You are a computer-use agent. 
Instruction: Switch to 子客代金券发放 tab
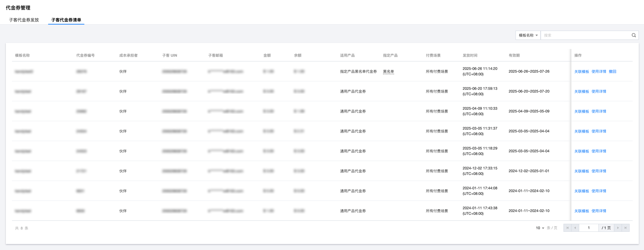(24, 20)
